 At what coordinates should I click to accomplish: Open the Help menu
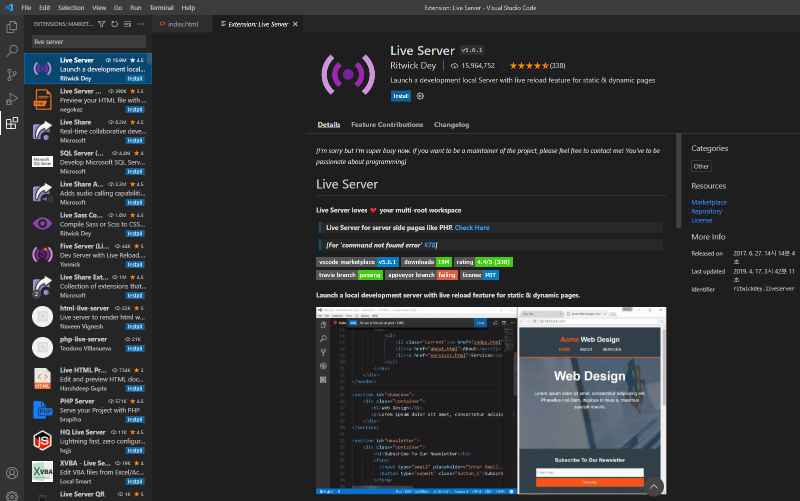click(x=188, y=8)
